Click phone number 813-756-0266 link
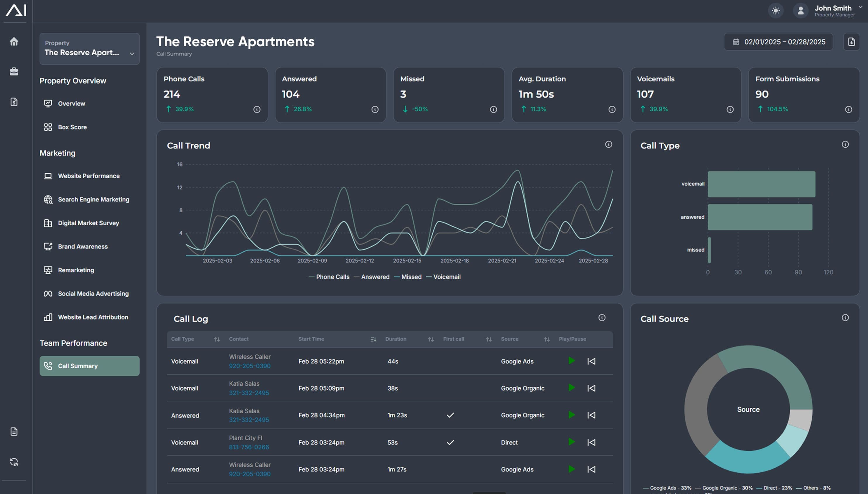The height and width of the screenshot is (494, 868). [249, 447]
